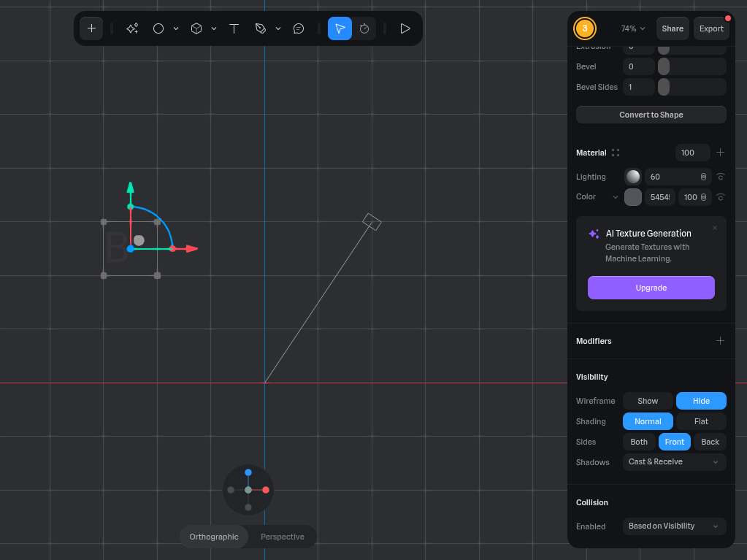This screenshot has height=560, width=747.
Task: Adjust the Bevel slider handle
Action: (664, 66)
